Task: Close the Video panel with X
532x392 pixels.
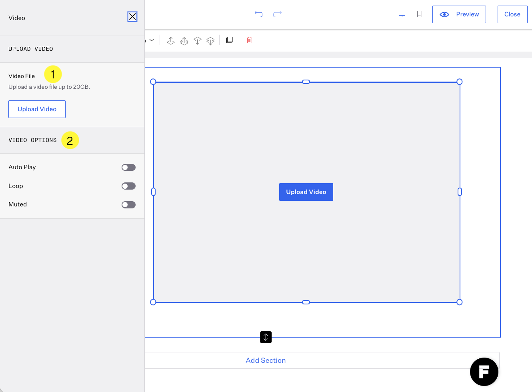Action: pyautogui.click(x=132, y=17)
